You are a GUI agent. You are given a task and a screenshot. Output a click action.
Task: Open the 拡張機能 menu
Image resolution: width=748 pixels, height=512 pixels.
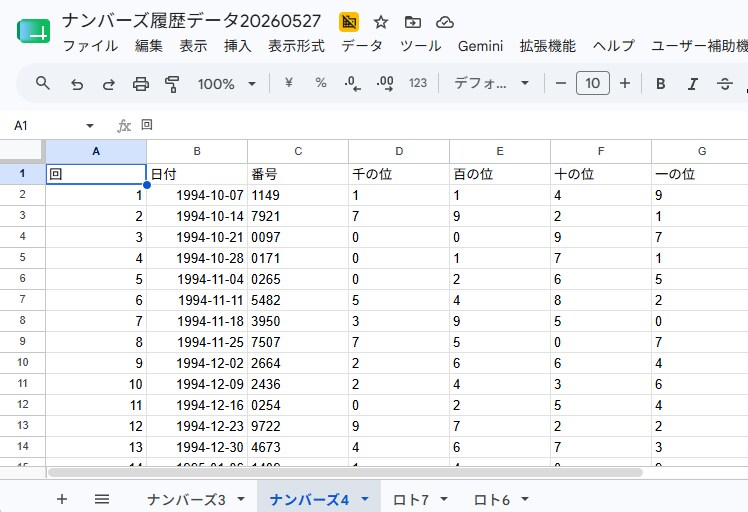[548, 46]
